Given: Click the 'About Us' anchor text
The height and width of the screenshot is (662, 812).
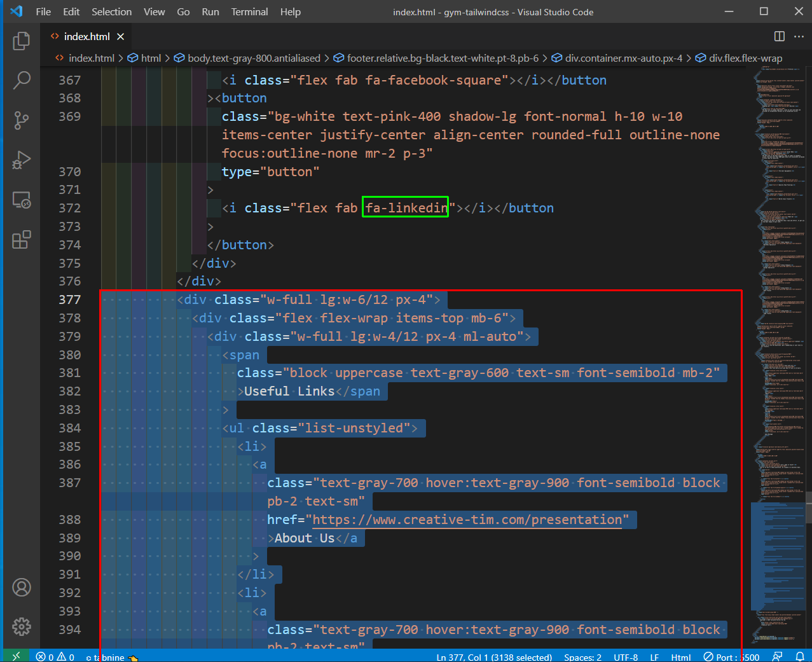Looking at the screenshot, I should 305,538.
